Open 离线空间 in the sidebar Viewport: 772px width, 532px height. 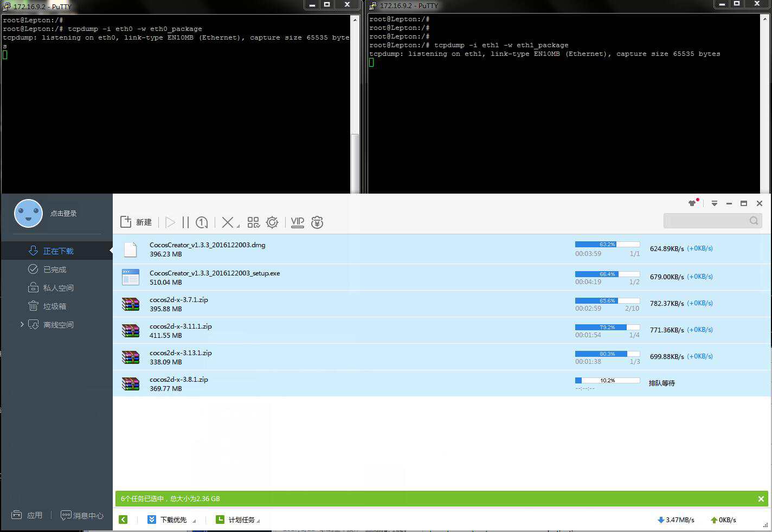tap(59, 324)
